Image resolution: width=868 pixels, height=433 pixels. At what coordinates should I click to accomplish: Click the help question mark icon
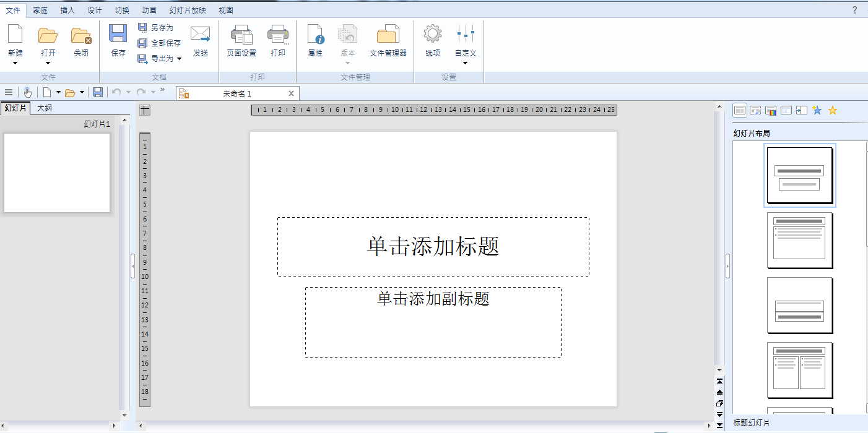[x=855, y=10]
